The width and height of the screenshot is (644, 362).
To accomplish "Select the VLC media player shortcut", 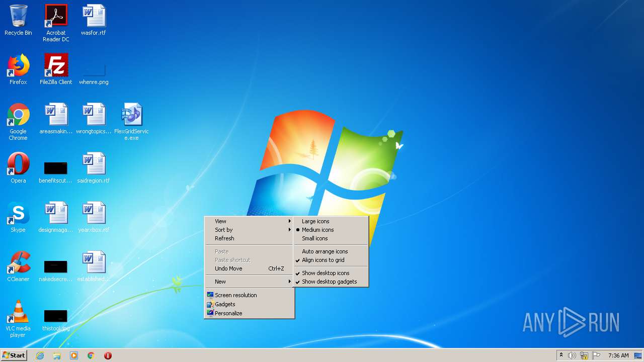I will [x=18, y=319].
